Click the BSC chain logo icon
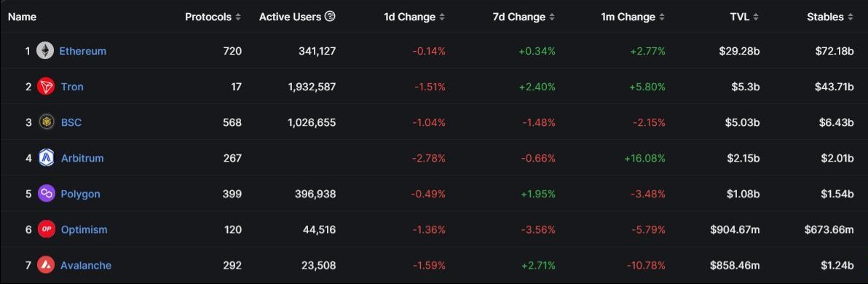Viewport: 868px width, 284px height. [46, 122]
